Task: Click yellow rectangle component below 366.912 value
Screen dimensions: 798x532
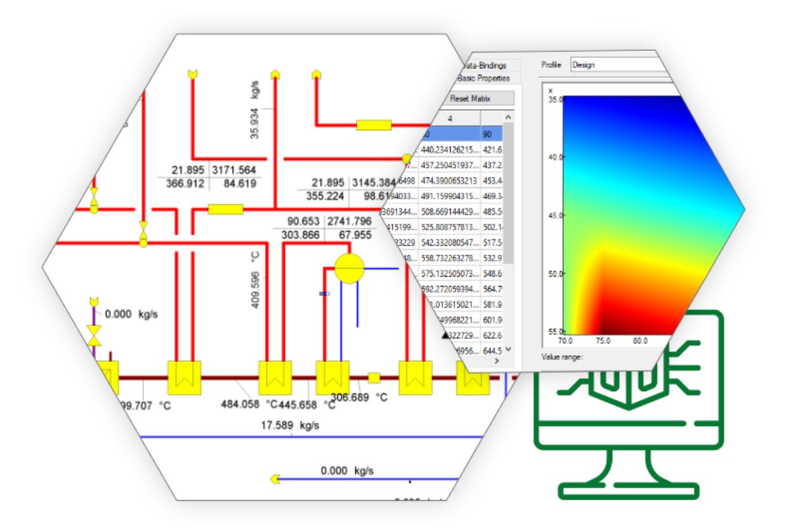Action: 225,209
